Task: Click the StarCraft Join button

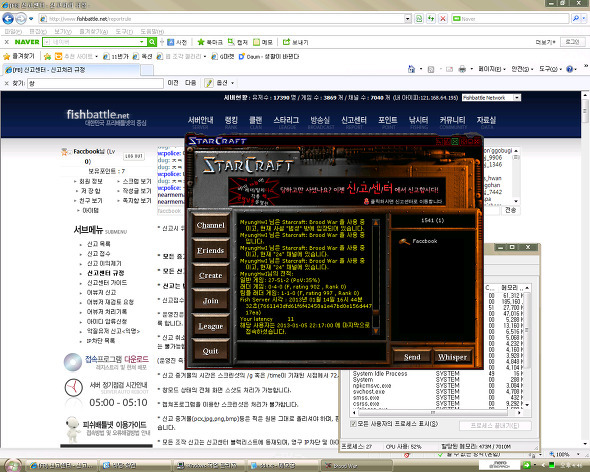Action: 210,301
